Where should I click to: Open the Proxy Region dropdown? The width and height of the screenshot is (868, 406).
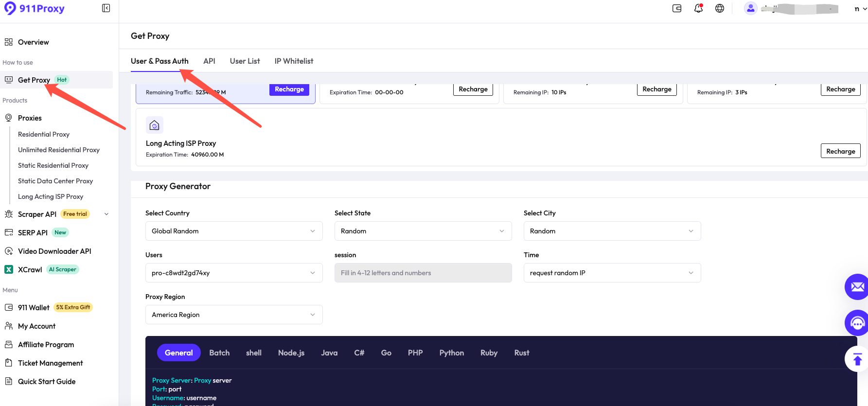pyautogui.click(x=234, y=315)
